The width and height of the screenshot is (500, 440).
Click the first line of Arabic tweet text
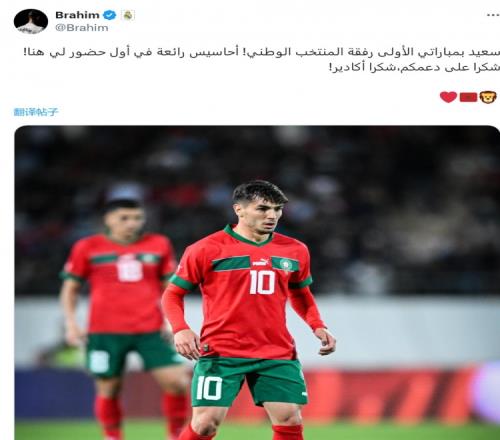[x=262, y=52]
